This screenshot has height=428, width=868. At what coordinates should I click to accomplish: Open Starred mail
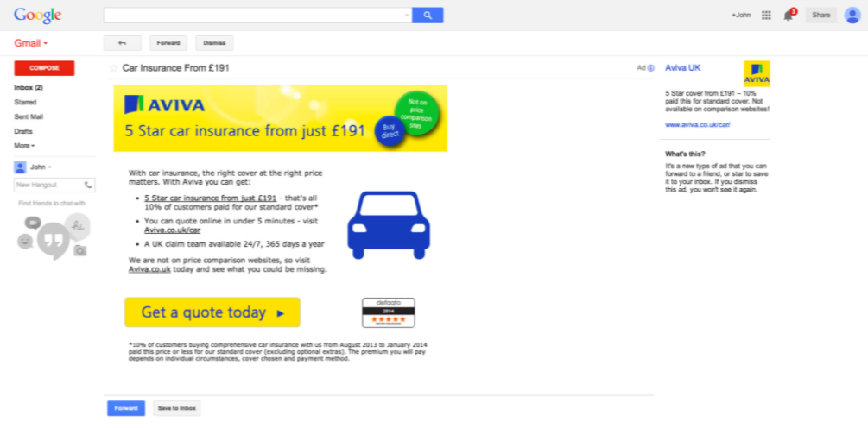coord(25,103)
